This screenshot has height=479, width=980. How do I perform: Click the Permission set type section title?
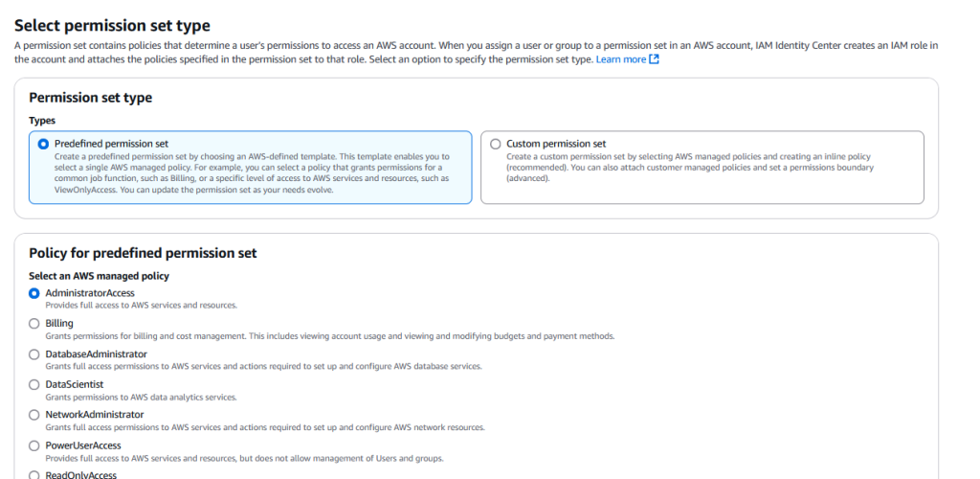[x=91, y=98]
